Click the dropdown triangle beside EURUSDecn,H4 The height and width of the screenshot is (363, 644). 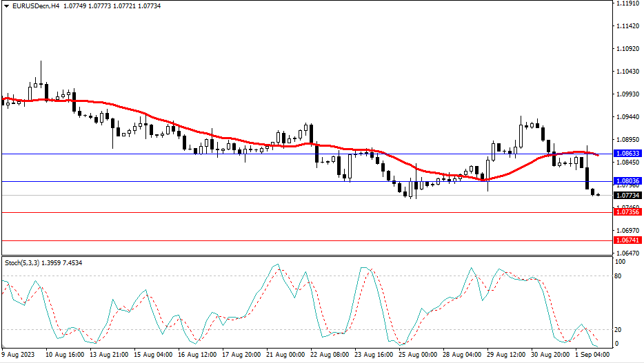click(7, 6)
